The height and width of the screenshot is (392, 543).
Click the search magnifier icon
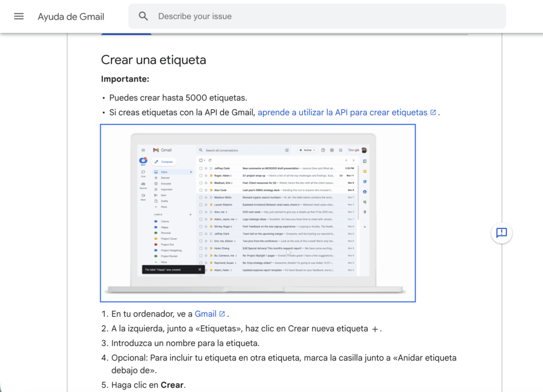143,16
